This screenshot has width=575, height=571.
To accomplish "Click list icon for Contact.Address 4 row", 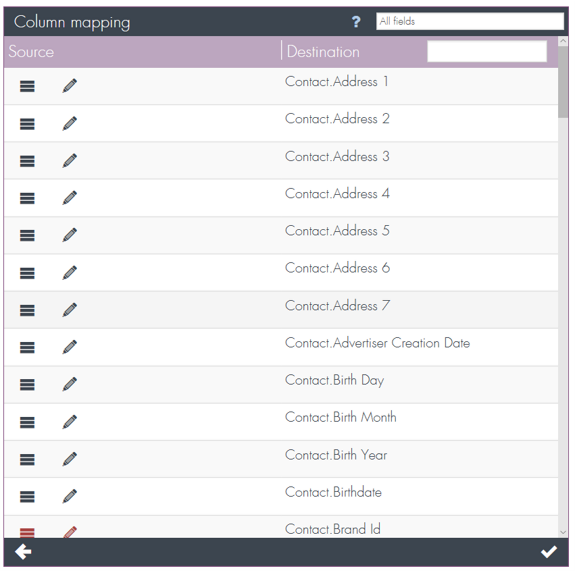I will pos(27,198).
